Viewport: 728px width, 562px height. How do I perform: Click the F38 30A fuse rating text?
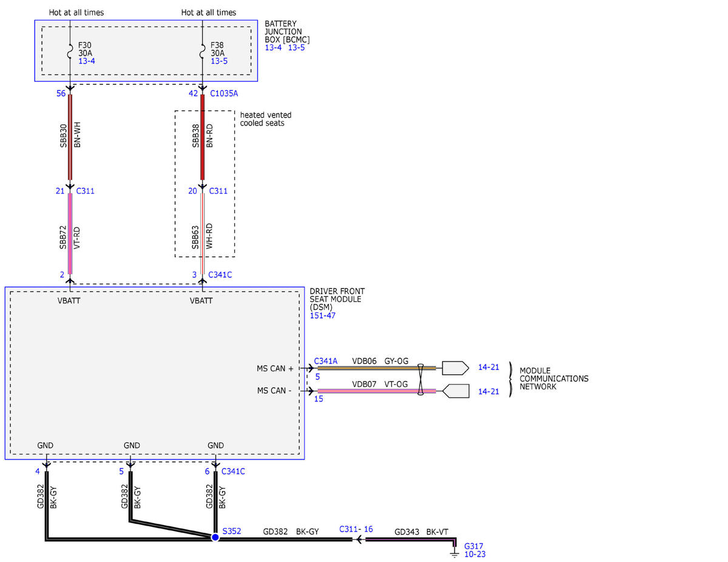click(x=217, y=49)
